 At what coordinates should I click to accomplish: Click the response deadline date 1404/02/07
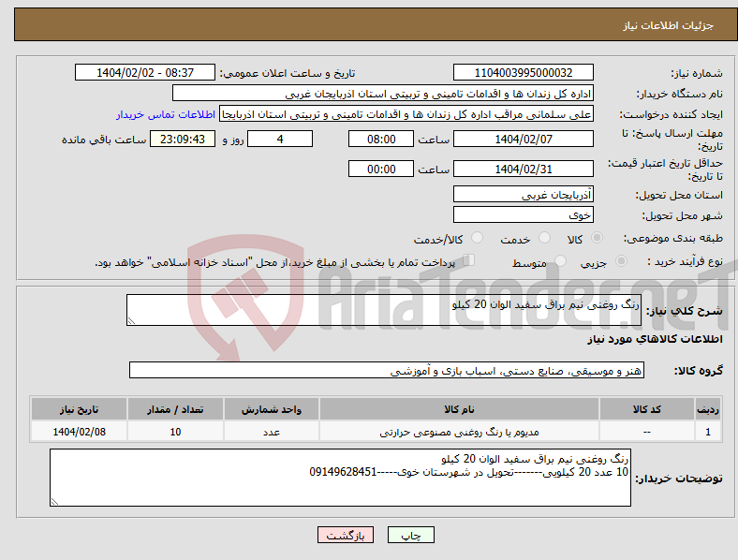pos(524,140)
